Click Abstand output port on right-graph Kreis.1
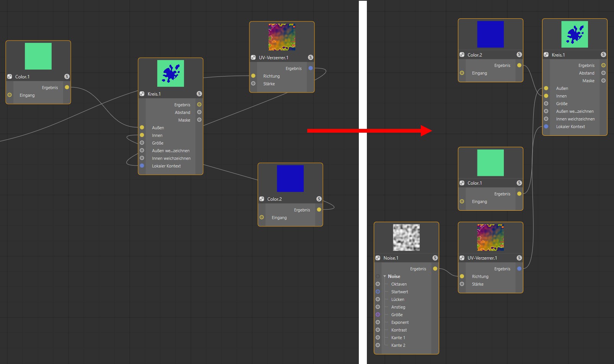Viewport: 614px width, 364px height. pos(603,73)
